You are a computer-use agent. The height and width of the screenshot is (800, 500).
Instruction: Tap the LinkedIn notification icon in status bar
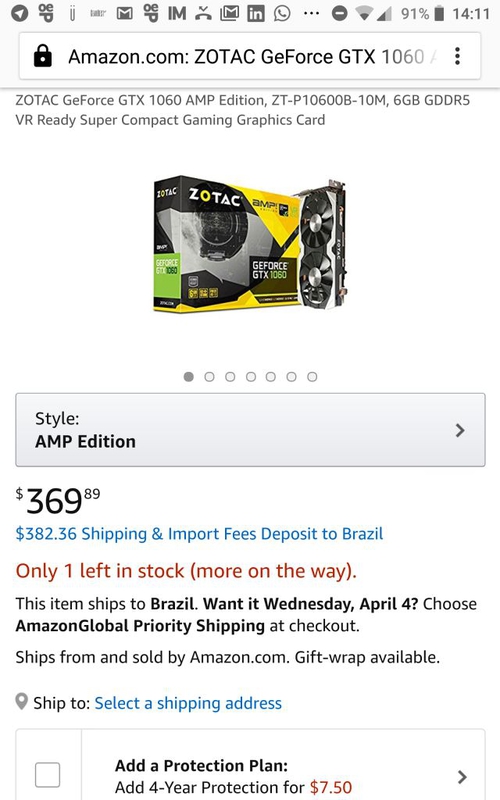point(256,13)
